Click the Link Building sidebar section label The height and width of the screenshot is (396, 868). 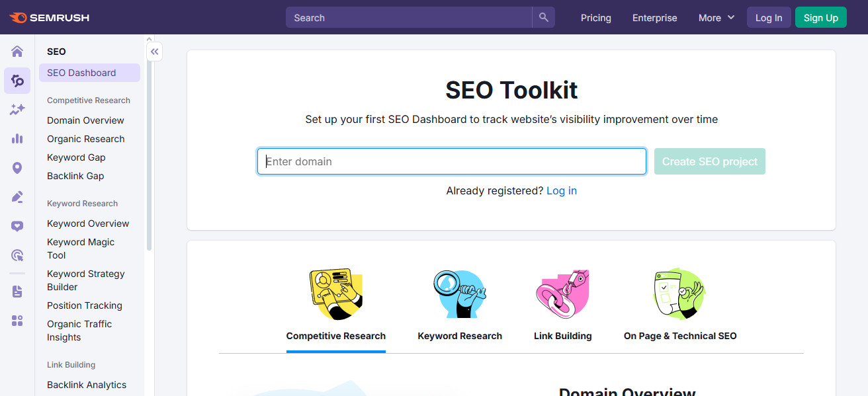pyautogui.click(x=71, y=365)
